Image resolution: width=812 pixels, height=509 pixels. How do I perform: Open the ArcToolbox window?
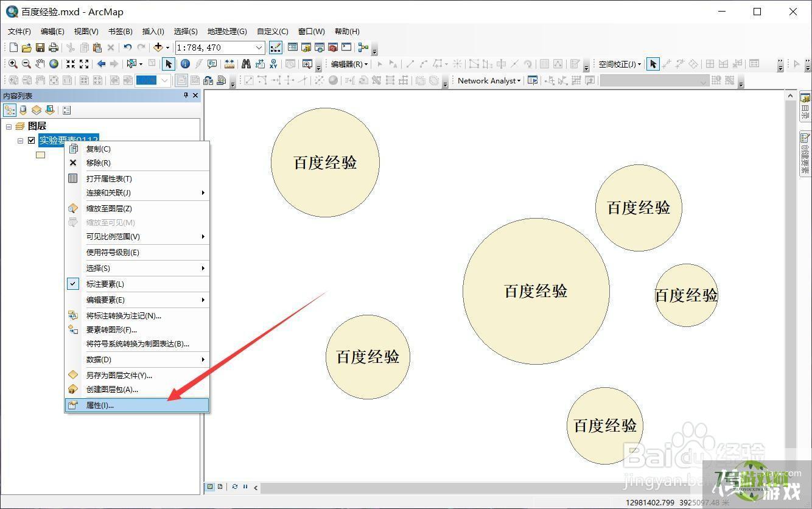[333, 47]
